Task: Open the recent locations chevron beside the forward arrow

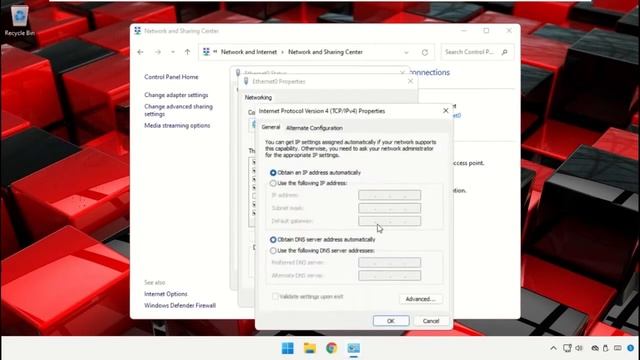Action: click(173, 52)
